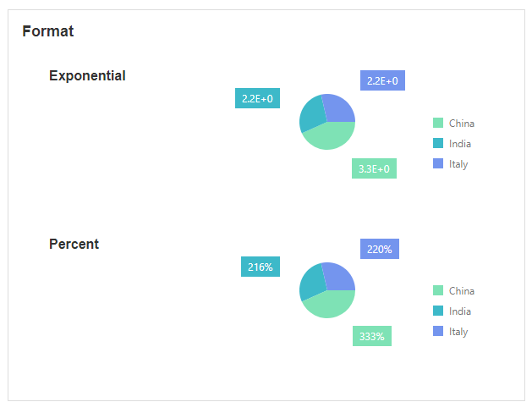Click the 3.3E+0 data label
Screen dimensions: 532x402
click(x=374, y=169)
